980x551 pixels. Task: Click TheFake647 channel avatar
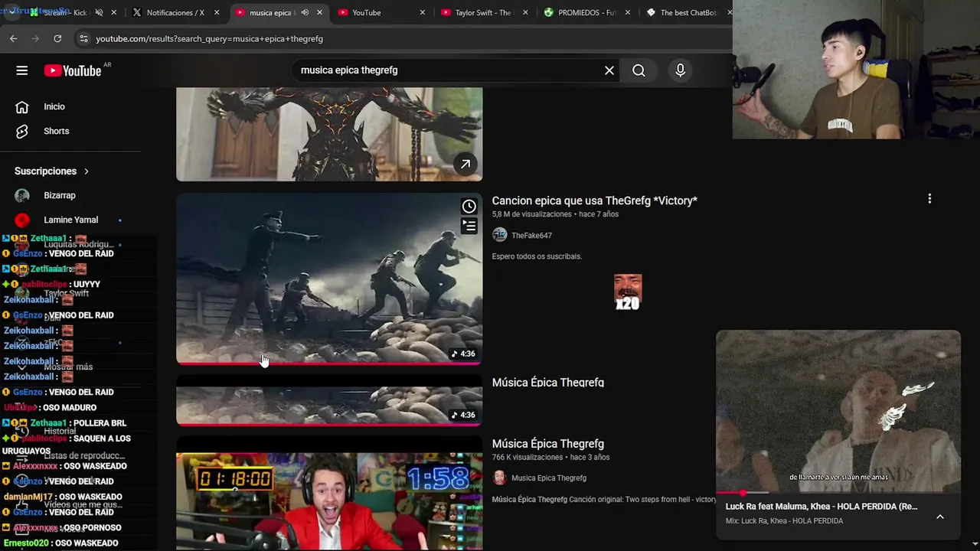pos(499,235)
